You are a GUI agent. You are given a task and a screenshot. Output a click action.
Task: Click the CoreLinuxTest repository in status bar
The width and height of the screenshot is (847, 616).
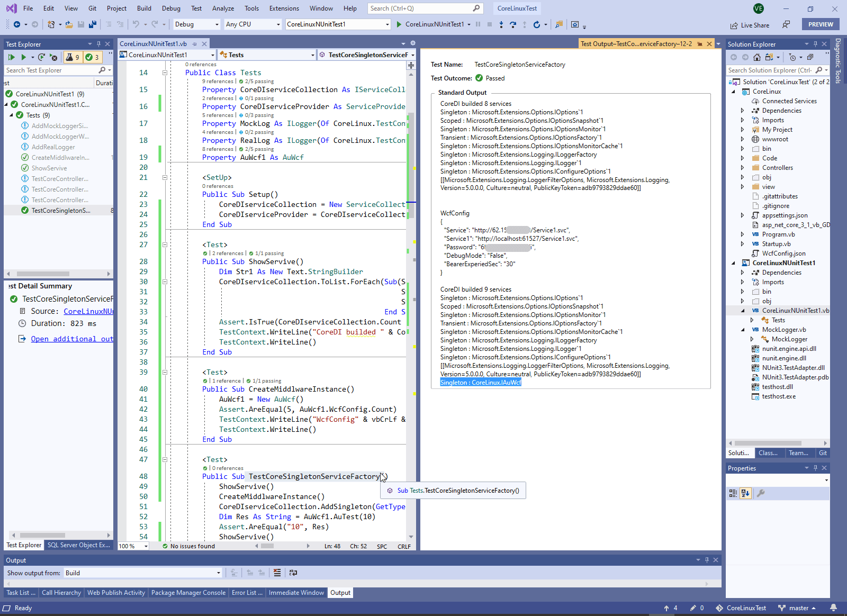[741, 608]
